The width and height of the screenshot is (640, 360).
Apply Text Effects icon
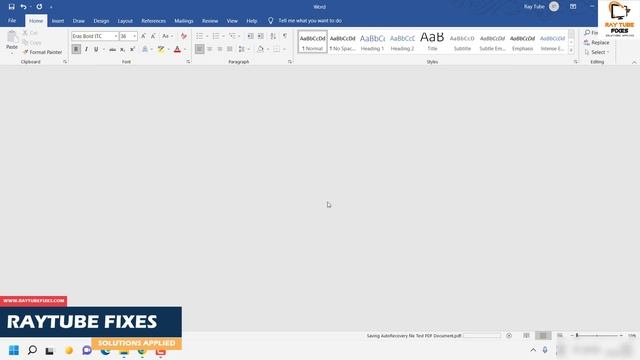pos(145,49)
